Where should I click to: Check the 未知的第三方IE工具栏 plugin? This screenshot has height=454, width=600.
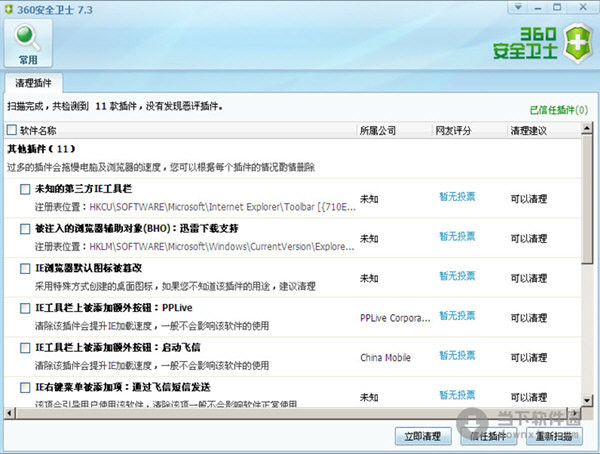pyautogui.click(x=25, y=189)
